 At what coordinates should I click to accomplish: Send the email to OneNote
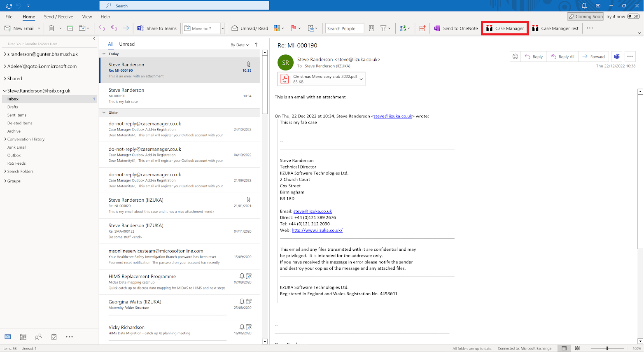456,28
